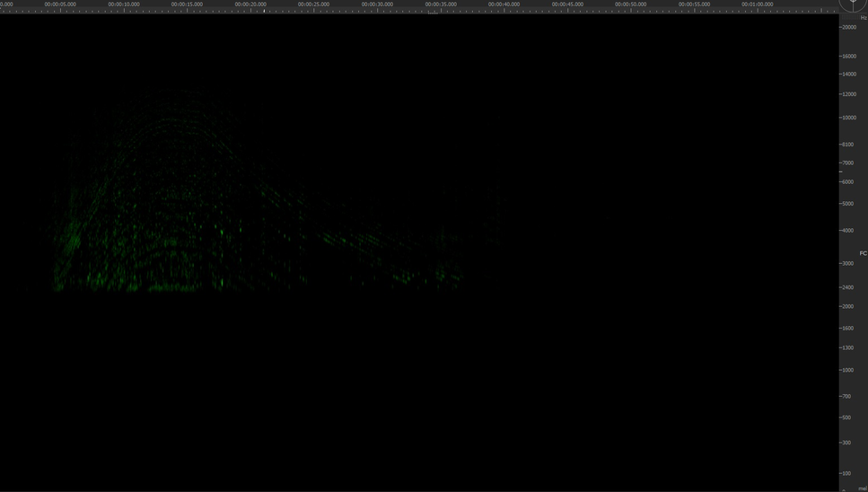Click the 00:00:30.000 mark on the time ruler

pos(377,4)
